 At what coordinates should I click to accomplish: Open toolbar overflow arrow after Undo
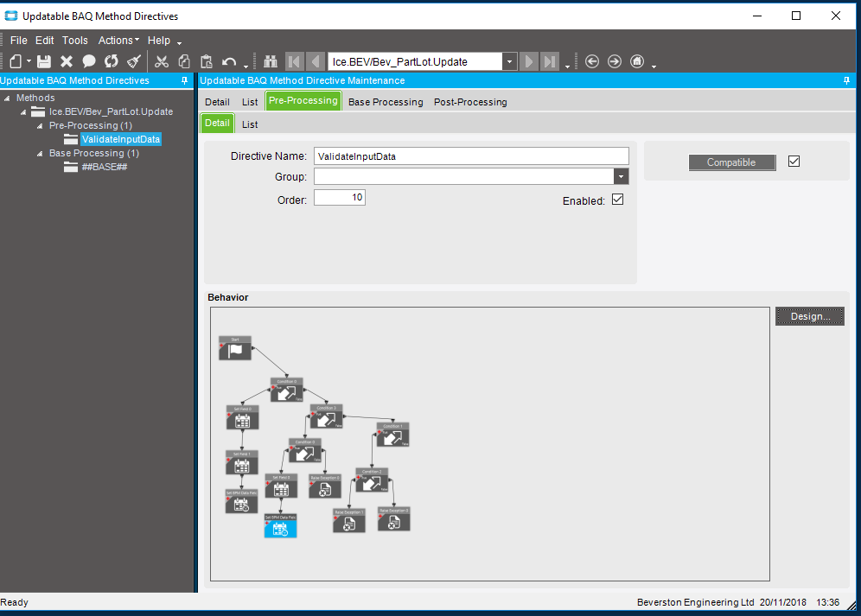point(246,67)
